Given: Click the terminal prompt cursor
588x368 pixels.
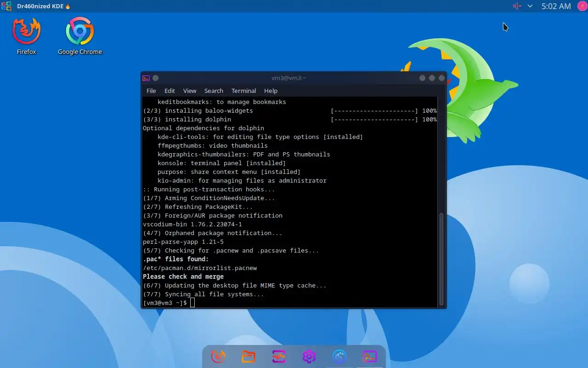Looking at the screenshot, I should pyautogui.click(x=192, y=303).
